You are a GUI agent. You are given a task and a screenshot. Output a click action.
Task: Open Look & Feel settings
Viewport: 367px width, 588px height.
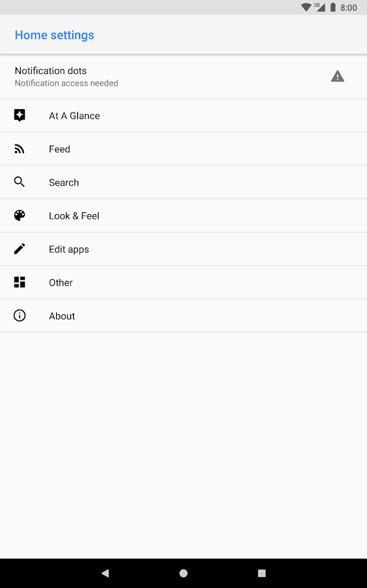tap(183, 216)
